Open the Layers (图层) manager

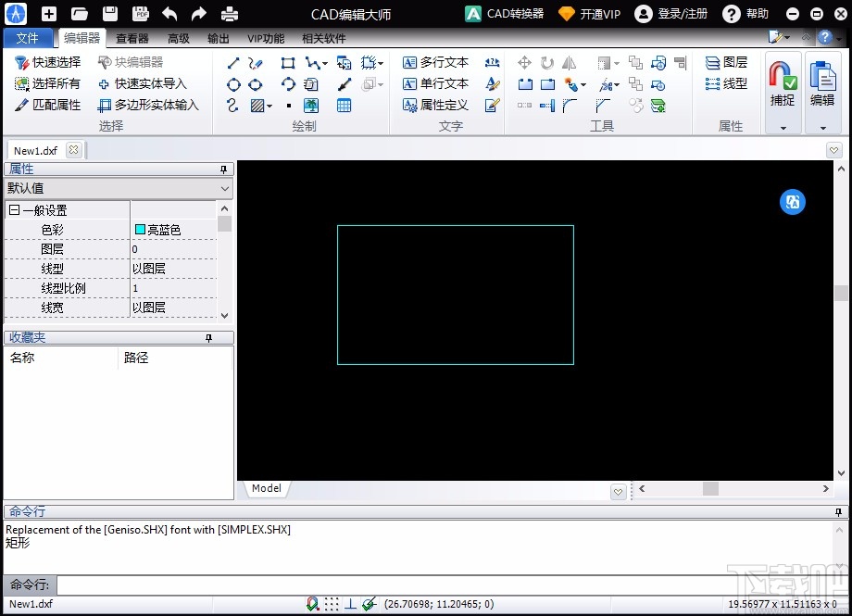point(726,62)
